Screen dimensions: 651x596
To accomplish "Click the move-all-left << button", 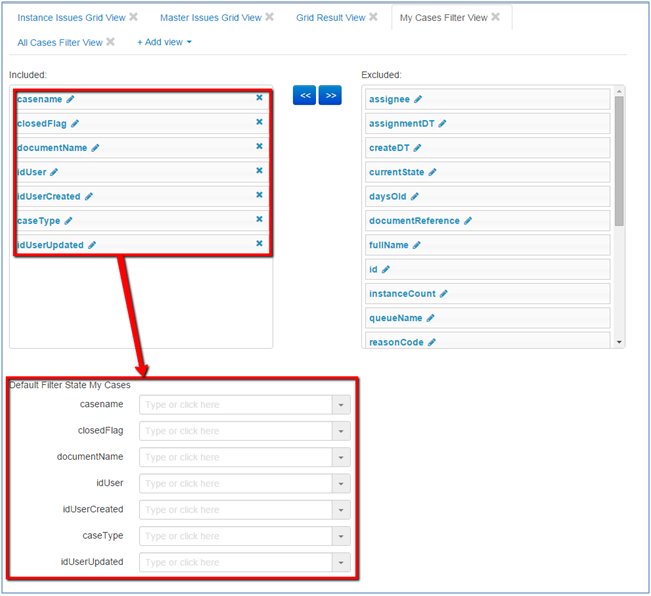I will coord(305,95).
